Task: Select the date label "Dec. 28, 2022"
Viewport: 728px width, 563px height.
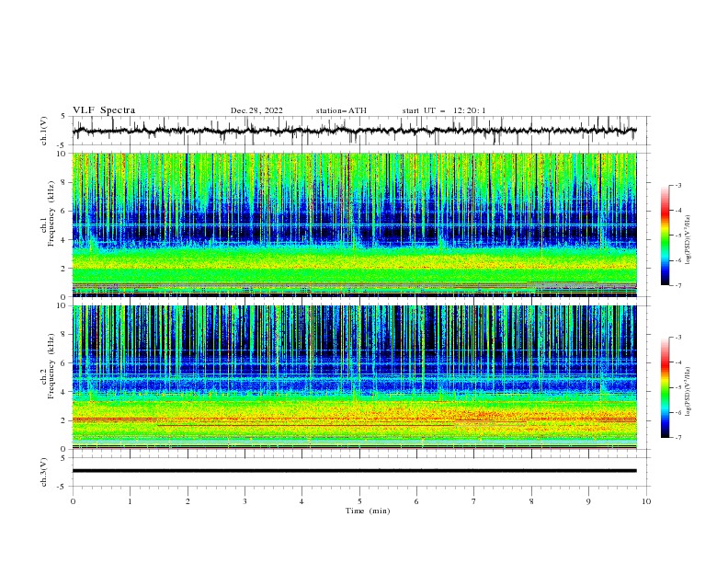Action: [256, 110]
